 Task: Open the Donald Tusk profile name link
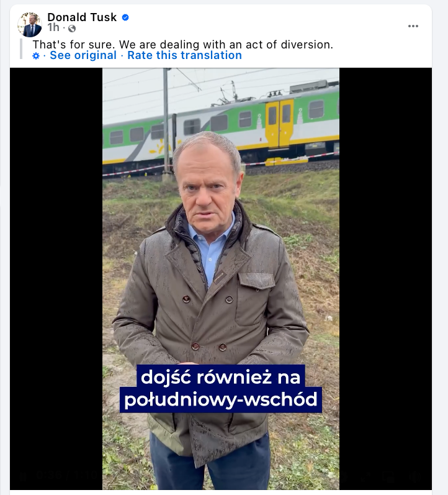click(x=82, y=17)
